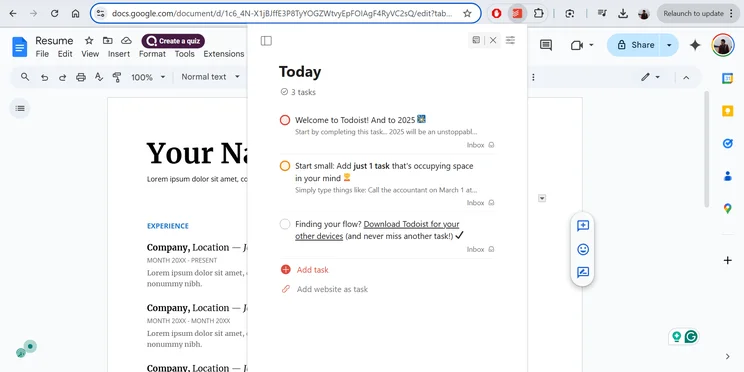Open the File menu
The width and height of the screenshot is (744, 372).
(42, 54)
